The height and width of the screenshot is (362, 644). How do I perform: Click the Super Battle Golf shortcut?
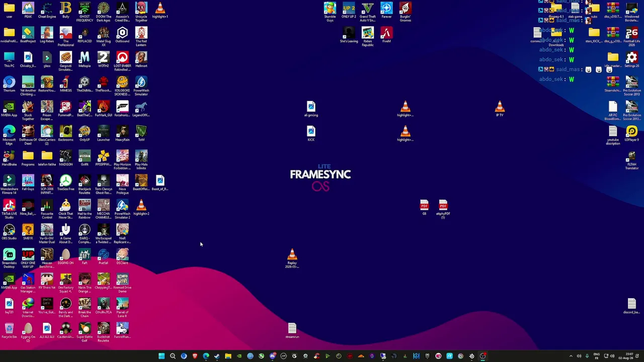click(85, 332)
